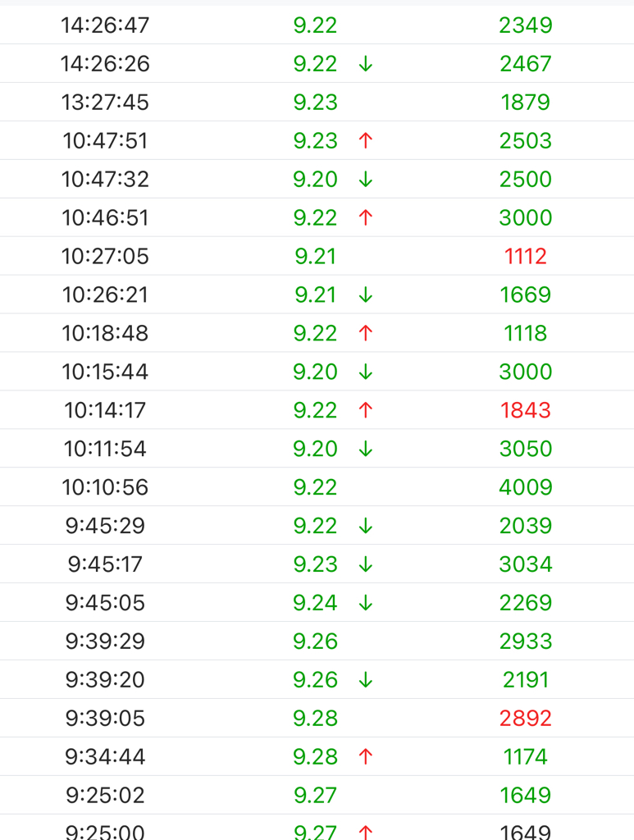Screen dimensions: 634x840
Task: Click the down arrow in the 9:39:20 row
Action: pyautogui.click(x=366, y=680)
